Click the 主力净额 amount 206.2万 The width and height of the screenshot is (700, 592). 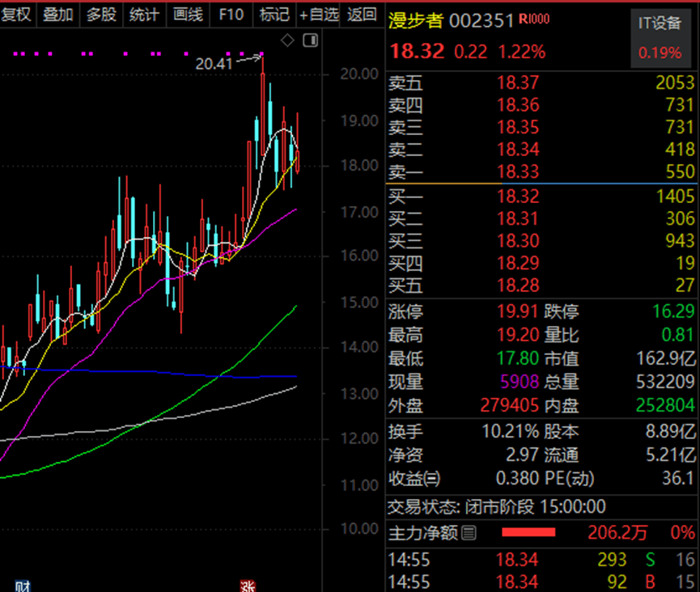[x=617, y=532]
